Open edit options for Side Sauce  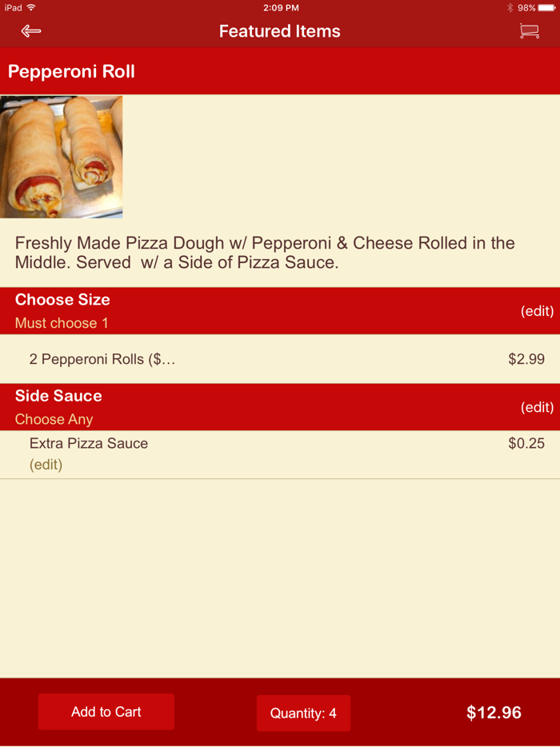tap(538, 407)
